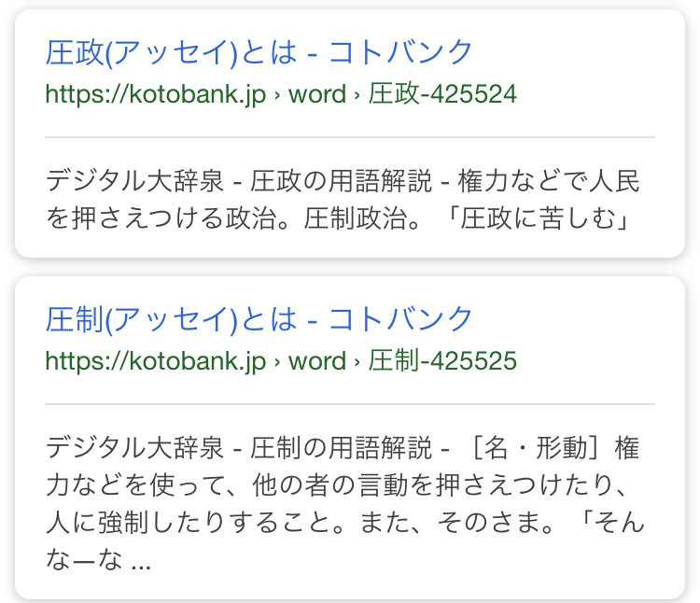Viewport: 700px width, 603px height.
Task: Open the 圧制(アッセイ)とは result title
Action: coord(259,319)
